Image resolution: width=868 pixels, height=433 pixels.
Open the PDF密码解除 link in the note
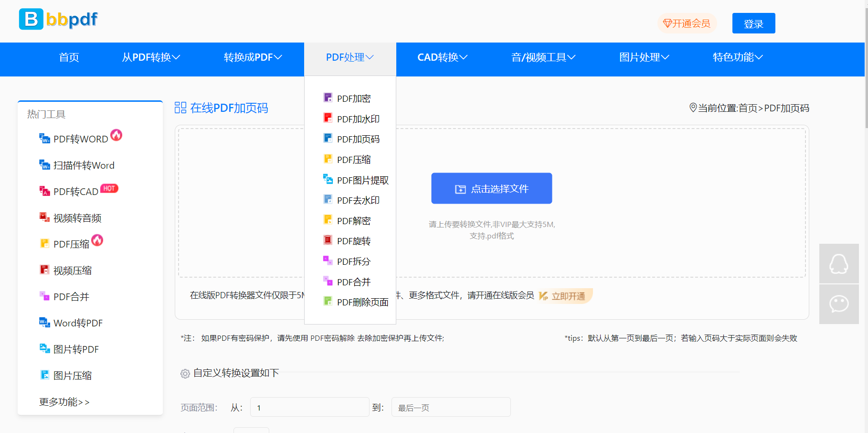(x=332, y=338)
